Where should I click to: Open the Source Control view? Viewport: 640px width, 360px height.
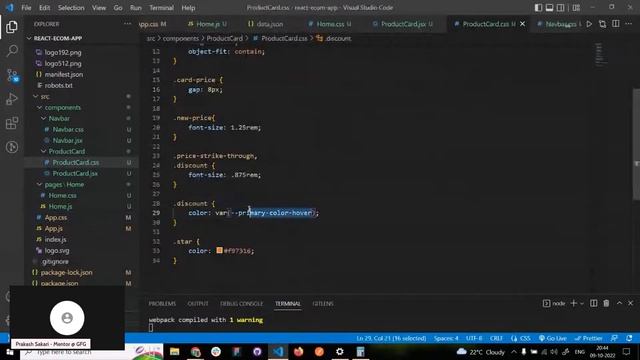(12, 75)
